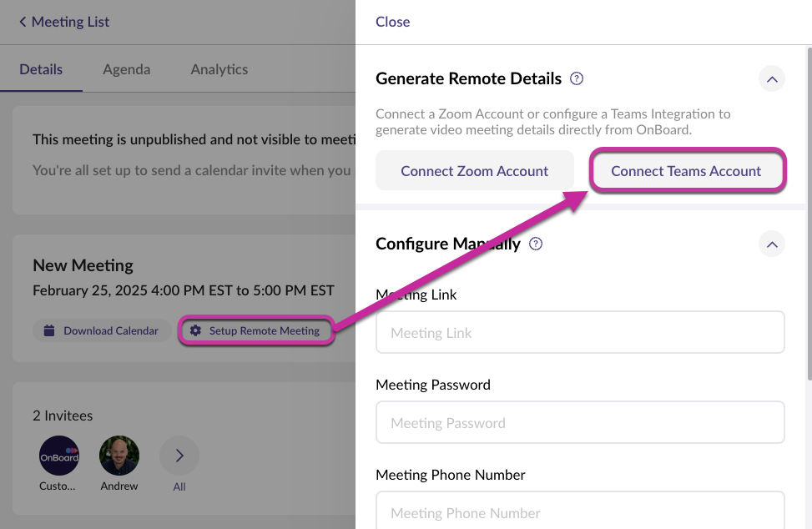Collapse the Configure Manually section
Image resolution: width=812 pixels, height=529 pixels.
772,244
